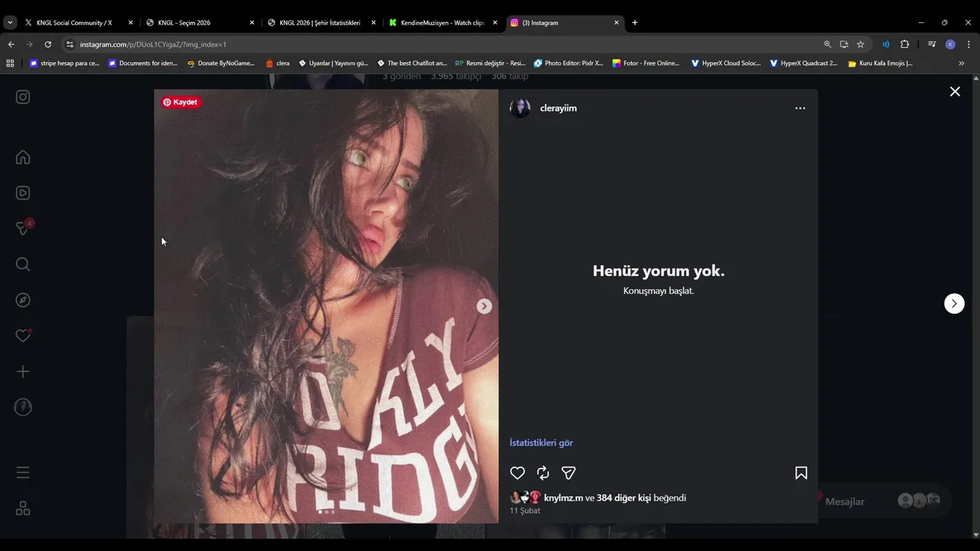Open Notifications heart icon in sidebar

point(23,335)
